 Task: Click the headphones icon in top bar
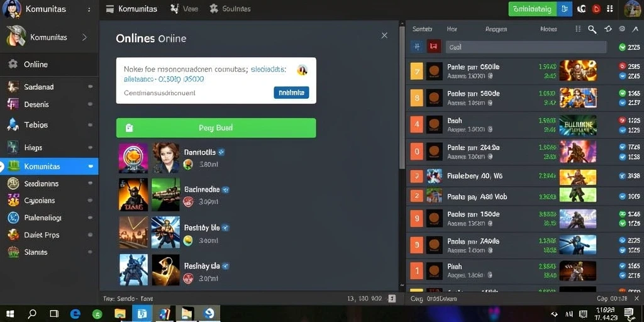click(581, 9)
